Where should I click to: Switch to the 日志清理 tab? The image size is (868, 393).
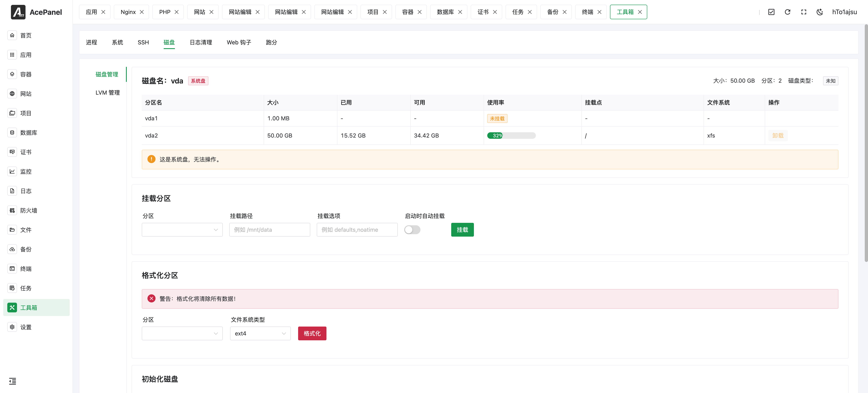(x=200, y=43)
